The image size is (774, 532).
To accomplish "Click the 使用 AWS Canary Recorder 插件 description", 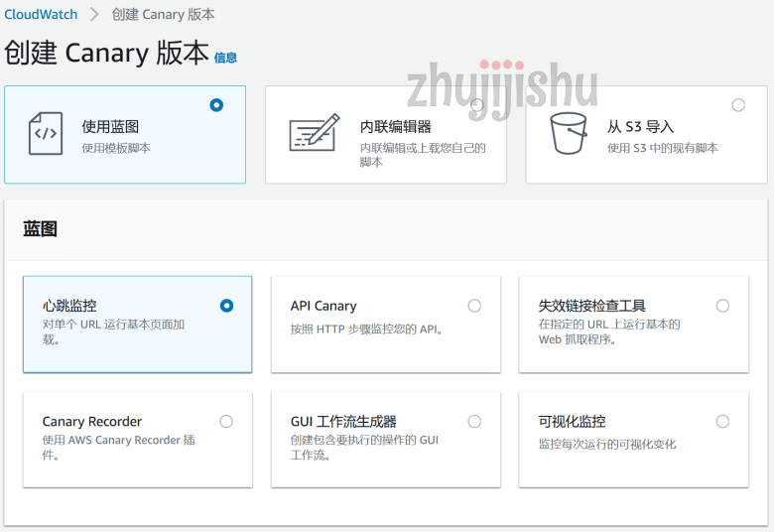I will tap(118, 447).
